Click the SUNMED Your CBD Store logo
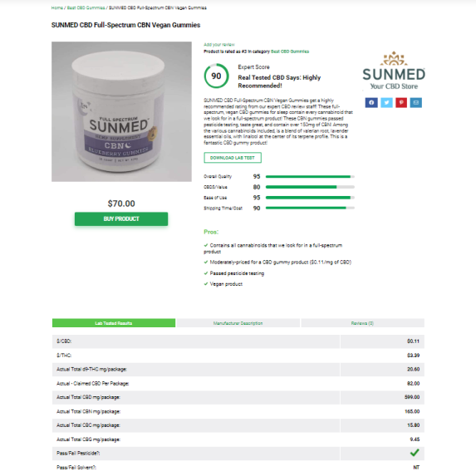This screenshot has height=476, width=476. pos(394,71)
